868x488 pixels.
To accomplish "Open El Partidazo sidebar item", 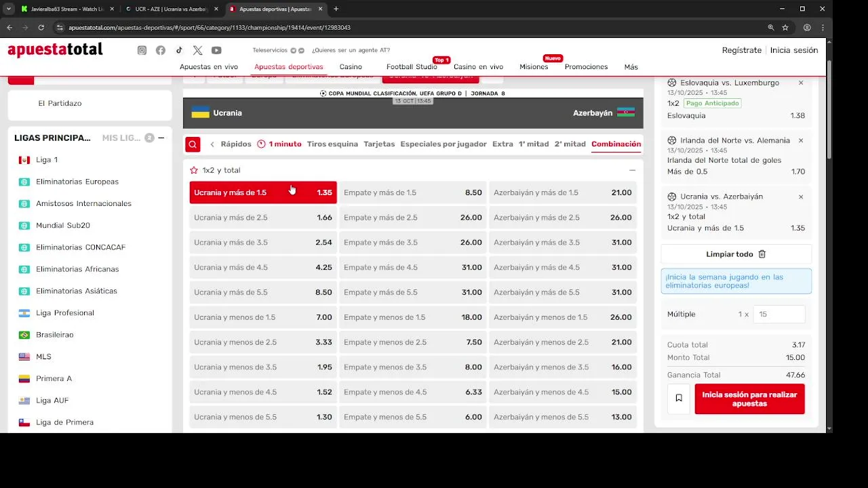I will [x=60, y=103].
